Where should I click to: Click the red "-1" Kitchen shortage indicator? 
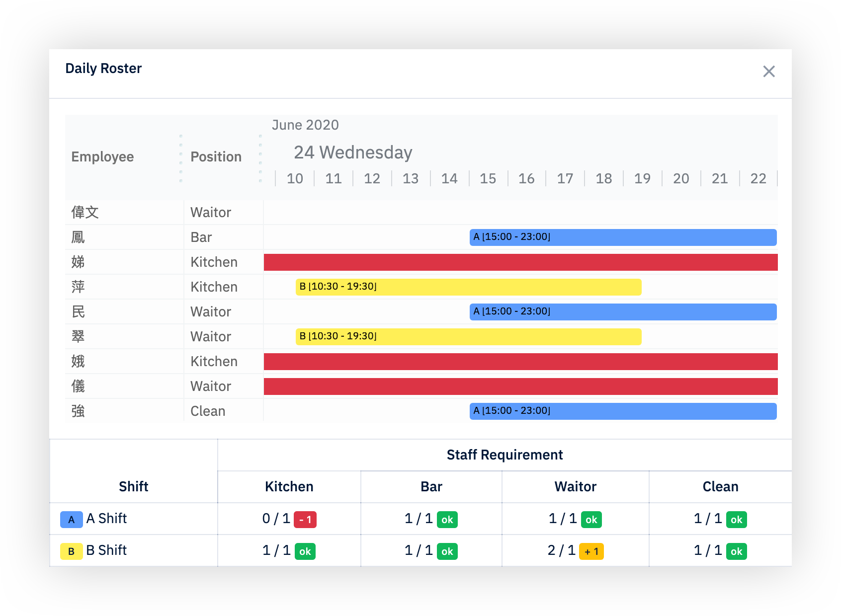click(x=306, y=519)
